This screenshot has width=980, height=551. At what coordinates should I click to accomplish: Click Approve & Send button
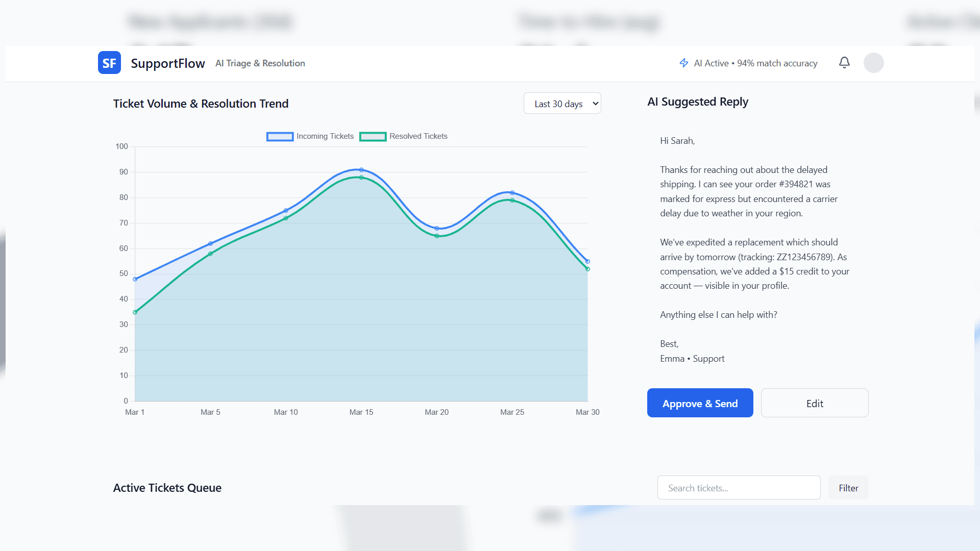(x=700, y=403)
